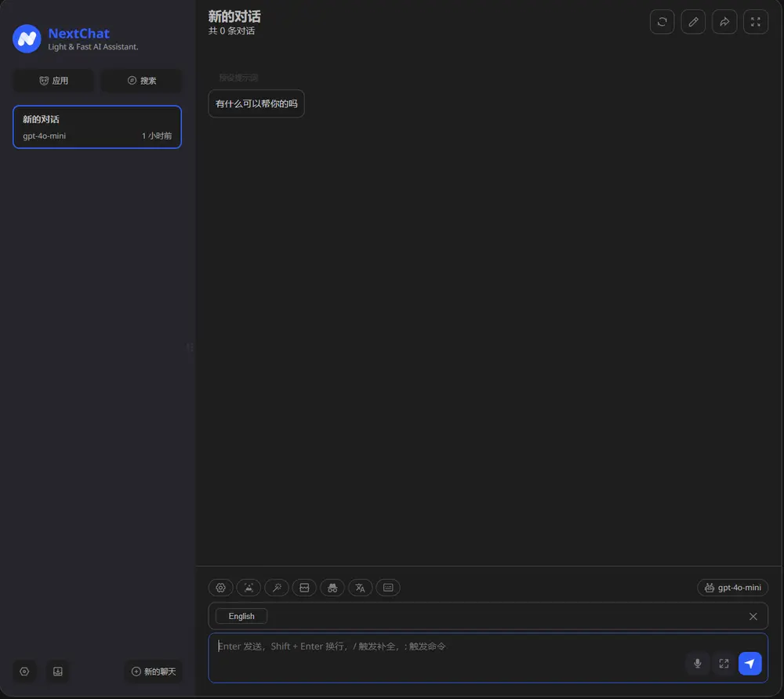This screenshot has height=699, width=784.
Task: Open the keyboard shortcuts icon
Action: click(x=388, y=588)
